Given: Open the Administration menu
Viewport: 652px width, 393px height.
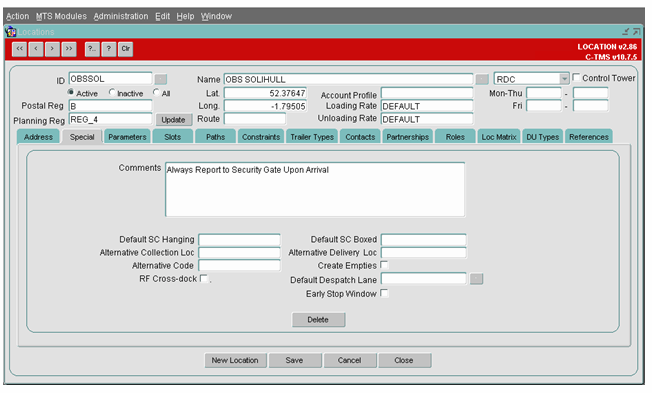Looking at the screenshot, I should coord(121,16).
